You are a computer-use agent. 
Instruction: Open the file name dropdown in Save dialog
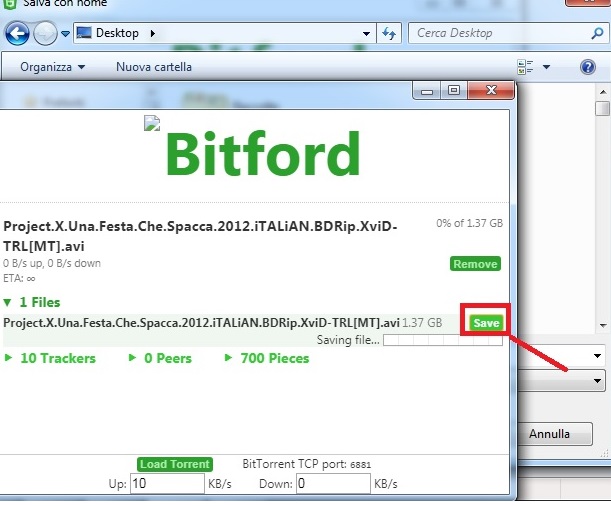point(597,355)
